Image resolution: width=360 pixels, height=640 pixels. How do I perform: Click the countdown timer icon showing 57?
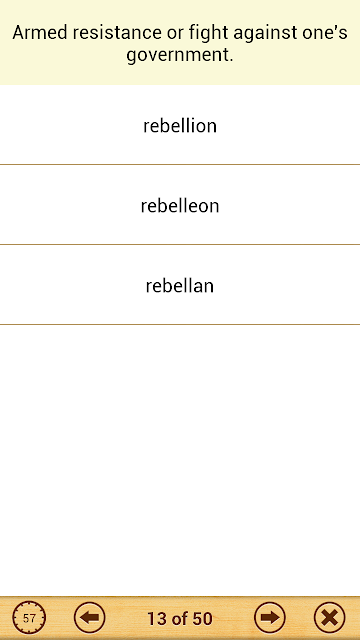(29, 618)
